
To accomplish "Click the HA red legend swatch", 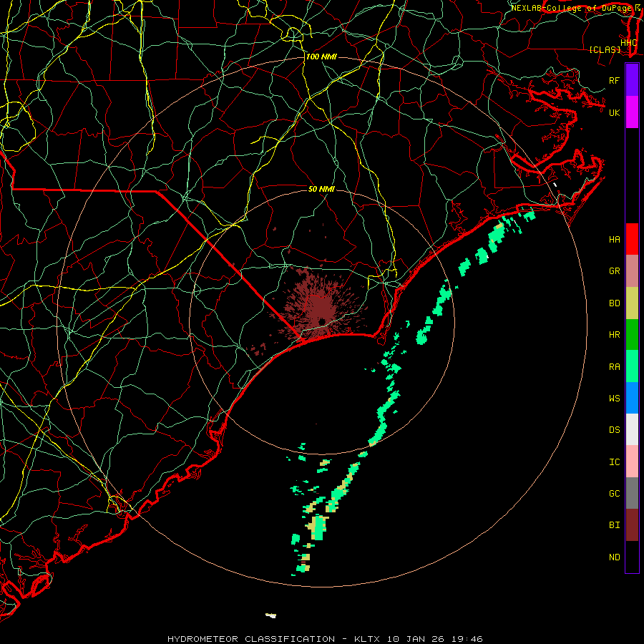I will [632, 239].
